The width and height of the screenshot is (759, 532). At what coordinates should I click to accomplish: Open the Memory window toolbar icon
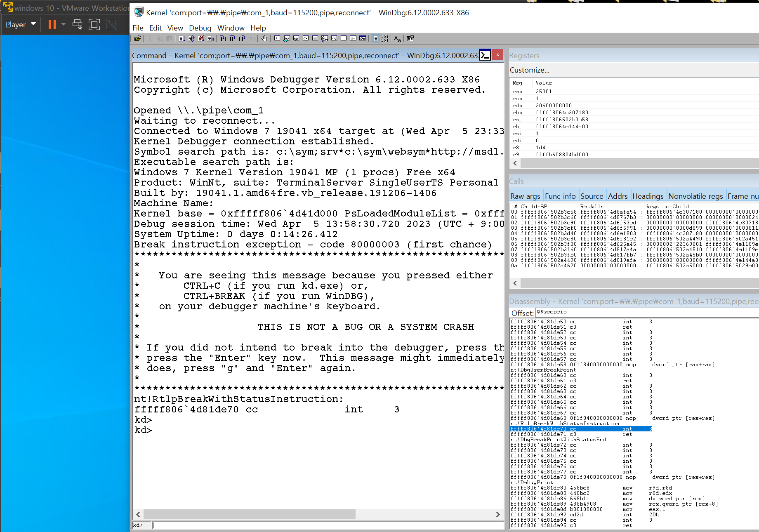pos(315,38)
